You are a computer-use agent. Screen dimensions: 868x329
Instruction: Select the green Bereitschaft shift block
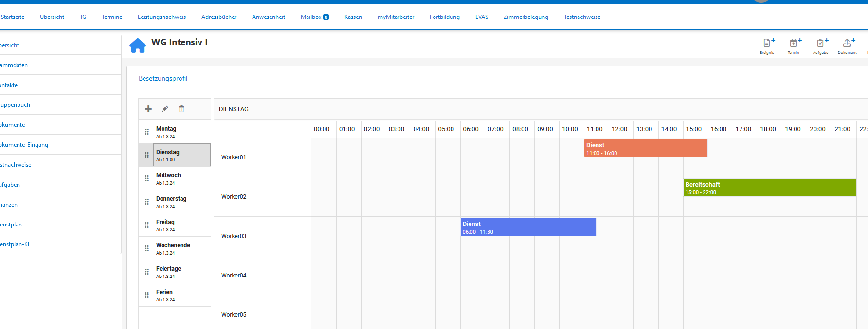[769, 188]
